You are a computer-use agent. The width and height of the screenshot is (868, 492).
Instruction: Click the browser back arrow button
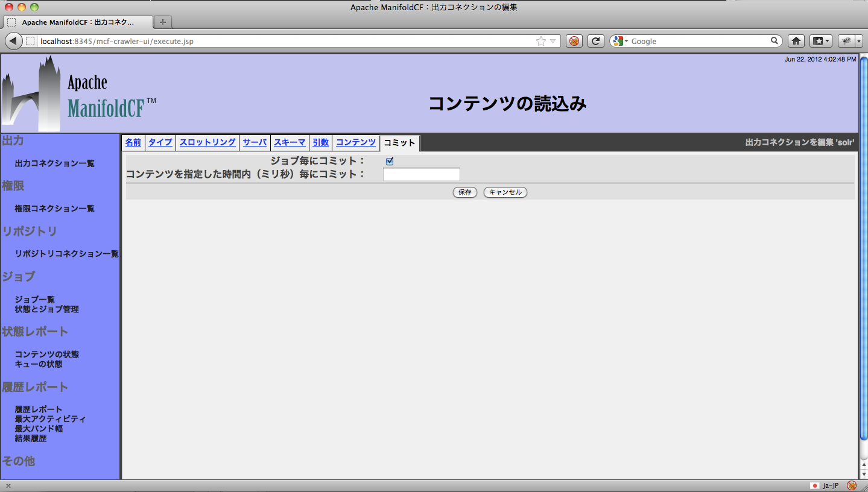coord(14,41)
